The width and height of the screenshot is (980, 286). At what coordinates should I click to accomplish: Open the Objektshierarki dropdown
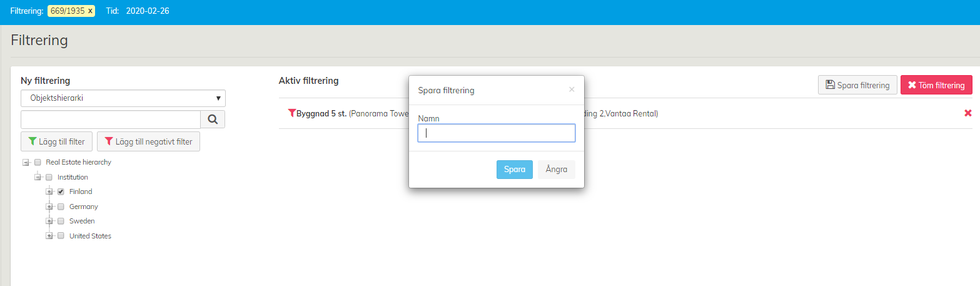pos(123,98)
